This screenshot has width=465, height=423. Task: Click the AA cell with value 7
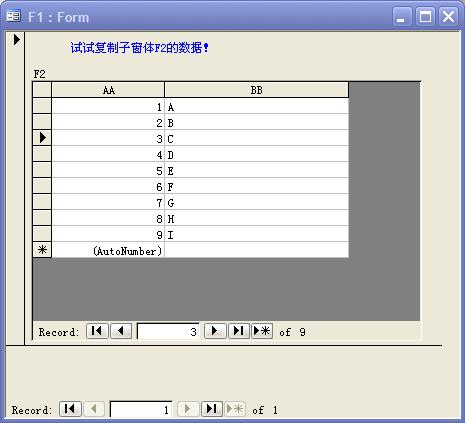click(108, 202)
